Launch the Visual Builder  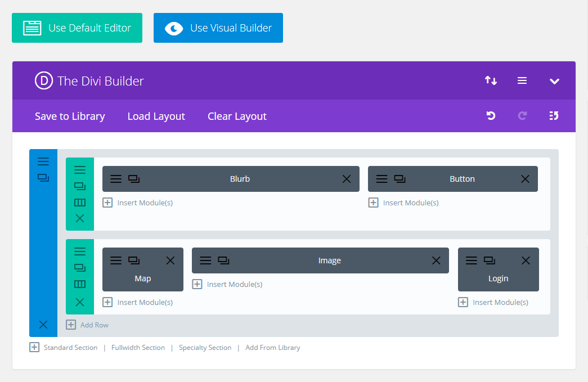coord(218,28)
